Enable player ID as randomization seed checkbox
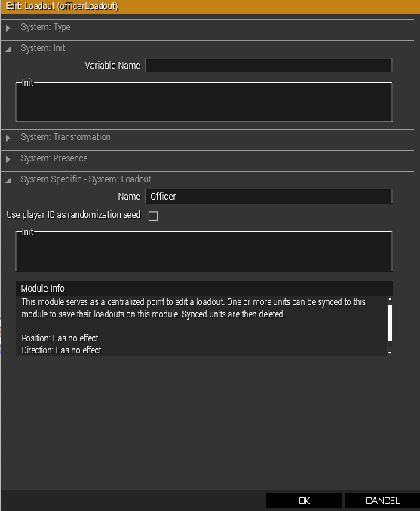 [x=153, y=216]
